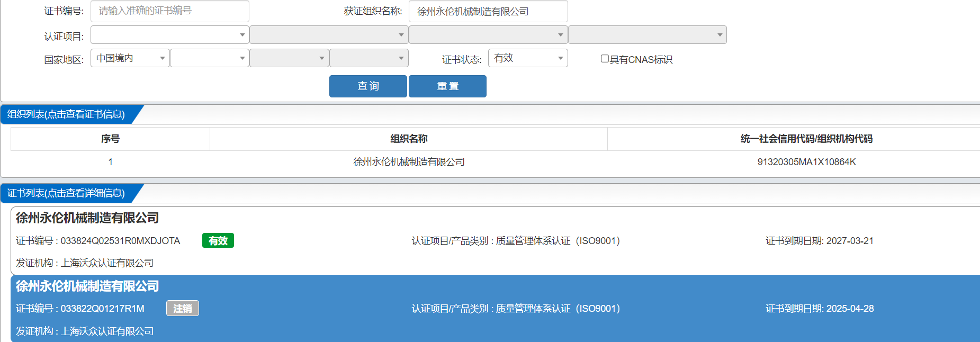Open the first 认证项目 dropdown

tap(169, 35)
